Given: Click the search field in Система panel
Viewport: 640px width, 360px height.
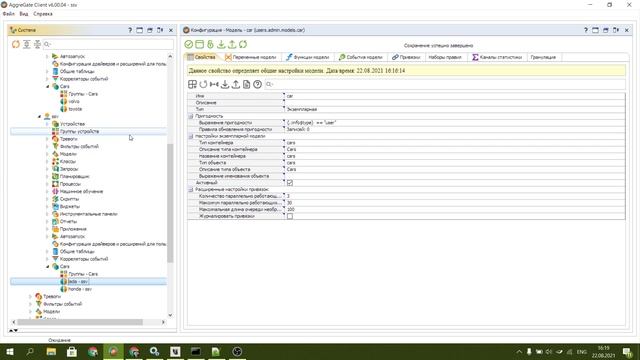Looking at the screenshot, I should click(x=108, y=44).
